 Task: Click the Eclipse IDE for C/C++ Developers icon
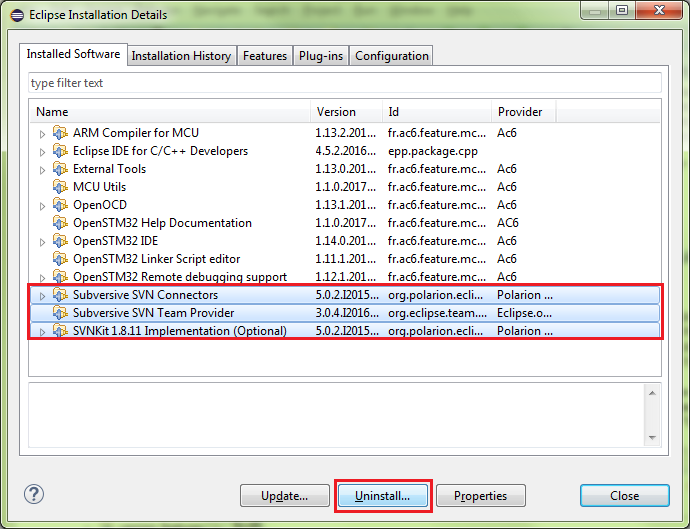[60, 151]
